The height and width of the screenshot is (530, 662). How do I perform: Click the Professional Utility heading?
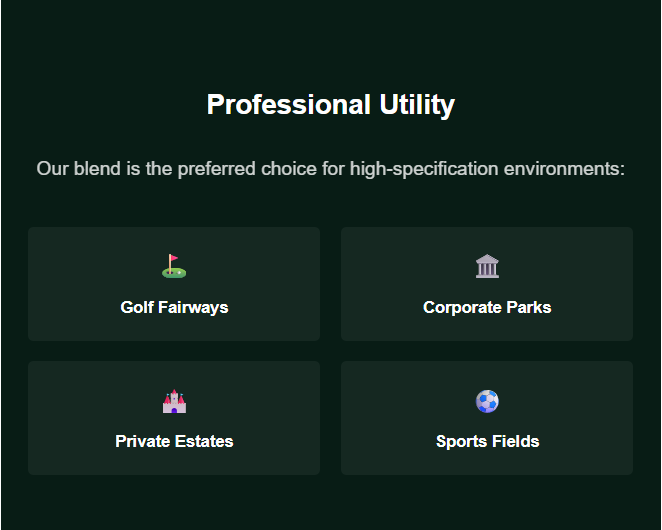tap(330, 105)
